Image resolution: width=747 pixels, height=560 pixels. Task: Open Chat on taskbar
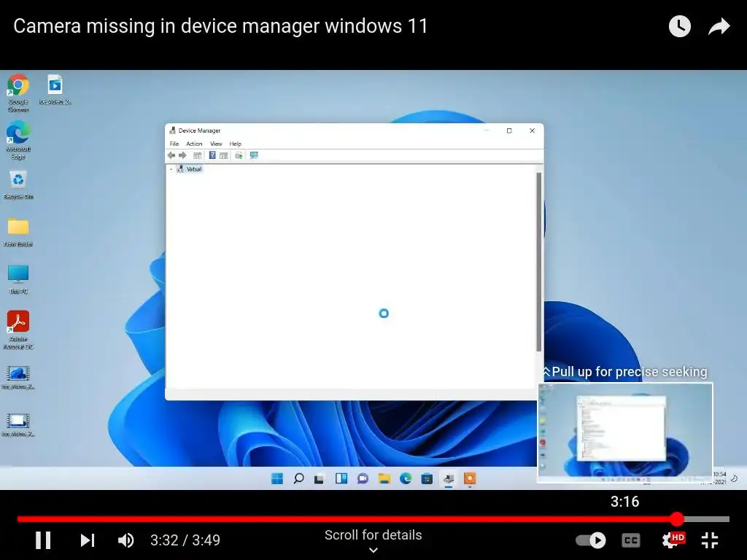[x=363, y=478]
